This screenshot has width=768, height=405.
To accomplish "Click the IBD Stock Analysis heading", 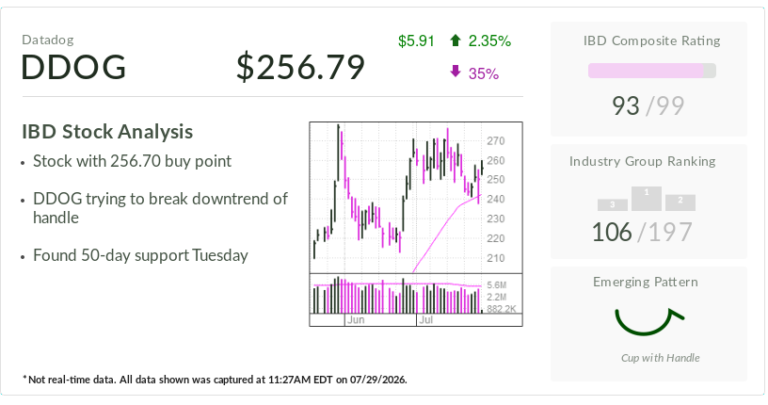I will [x=107, y=132].
